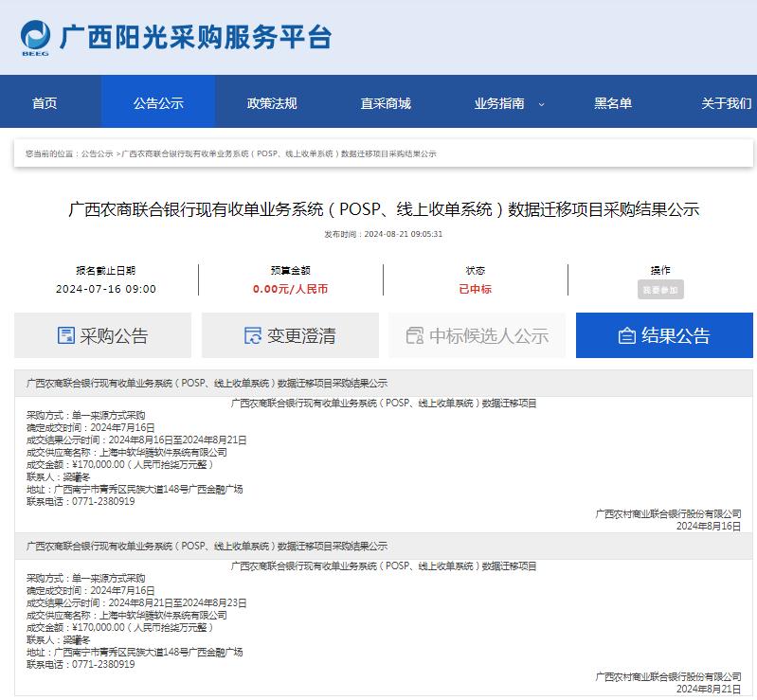Expand the 业务指南 dropdown chevron

pyautogui.click(x=541, y=104)
